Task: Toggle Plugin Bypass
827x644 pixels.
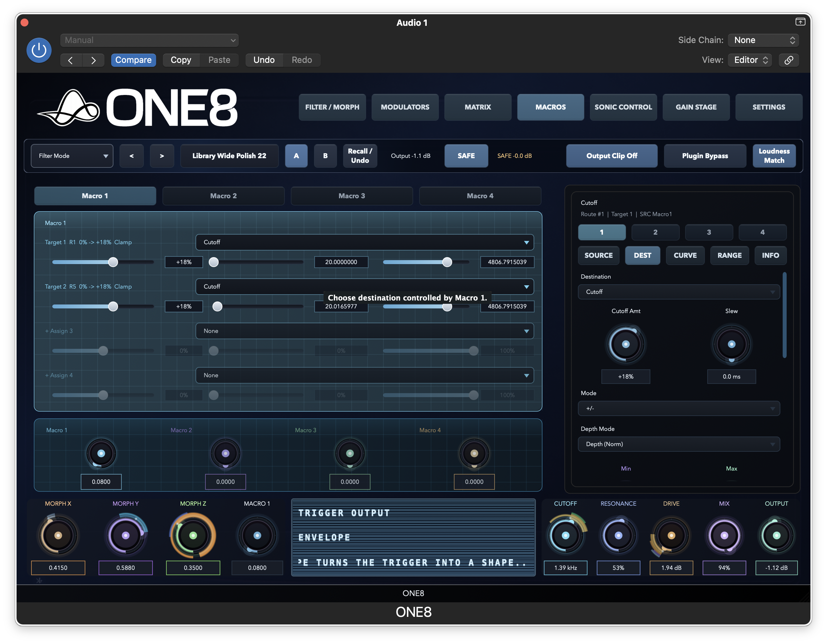Action: point(705,156)
